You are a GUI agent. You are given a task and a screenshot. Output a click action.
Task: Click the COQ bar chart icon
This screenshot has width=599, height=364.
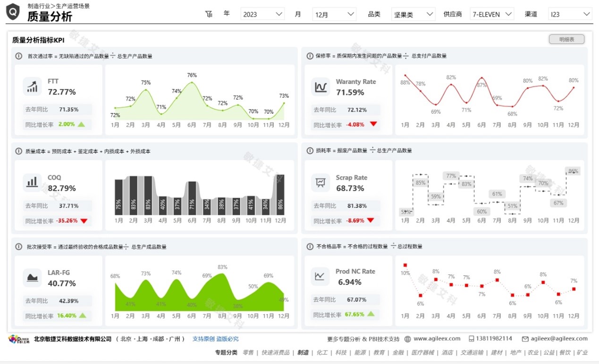point(32,182)
